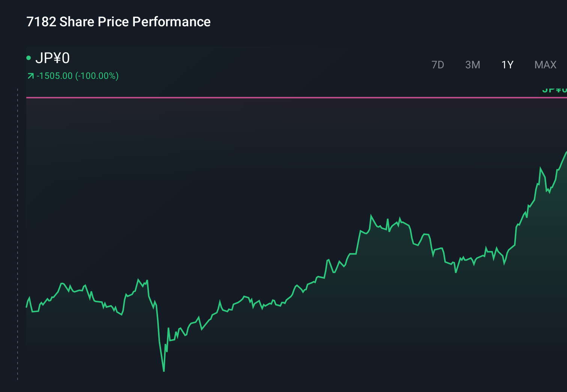Select the 3M timeframe
567x392 pixels.
point(472,65)
